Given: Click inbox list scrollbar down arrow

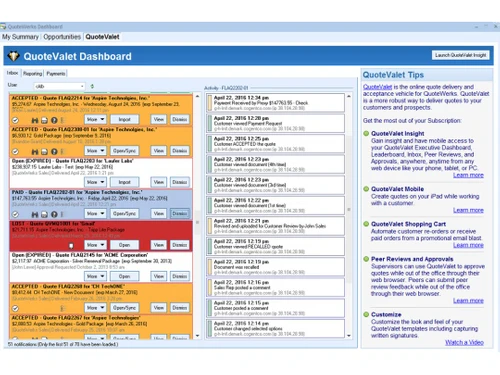Looking at the screenshot, I should (197, 336).
